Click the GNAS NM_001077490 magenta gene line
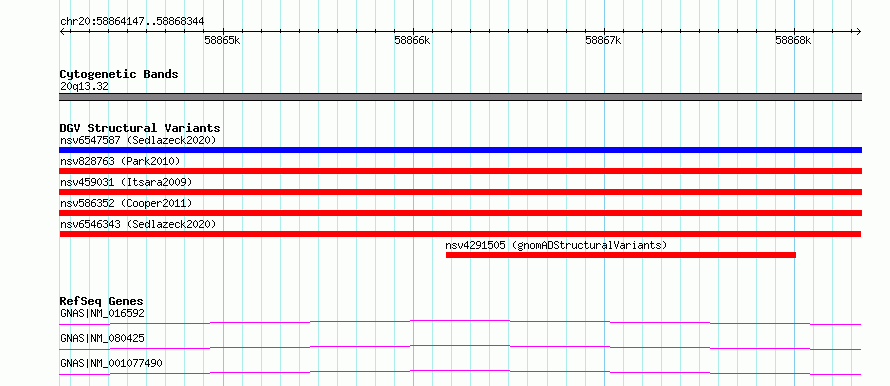The image size is (890, 386). (x=460, y=372)
